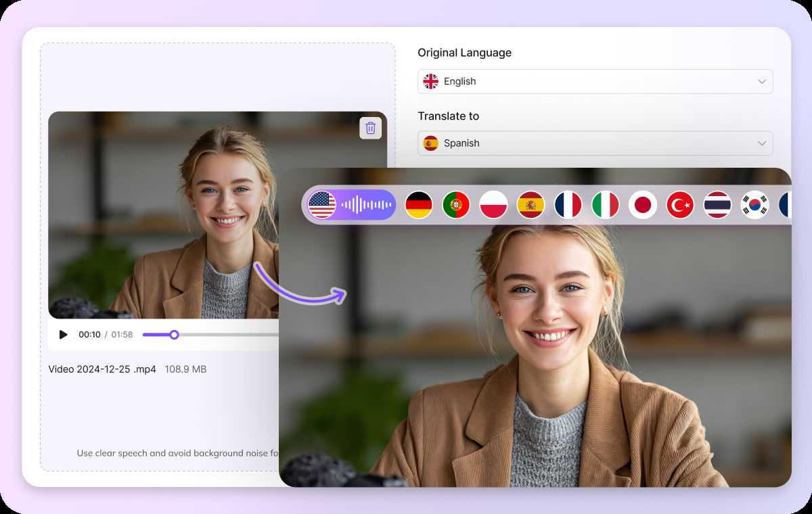Choose the Polish flag language
Image resolution: width=812 pixels, height=514 pixels.
pos(493,204)
